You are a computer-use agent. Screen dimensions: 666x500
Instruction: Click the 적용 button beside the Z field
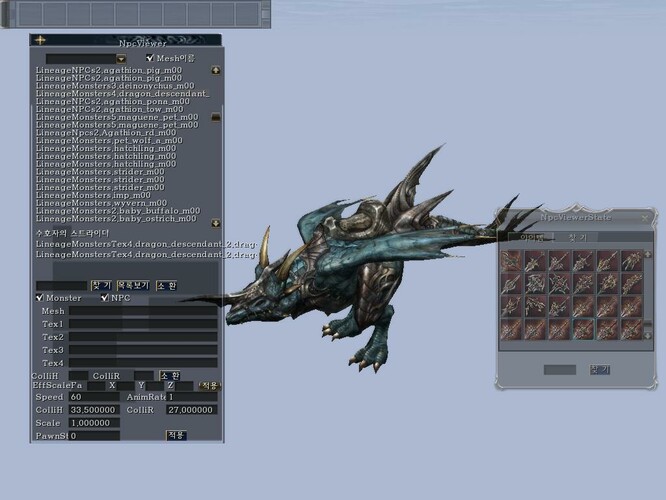tap(209, 386)
